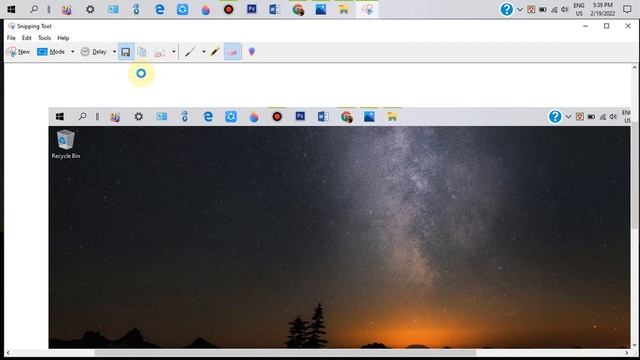This screenshot has width=640, height=360.
Task: Open the Edit menu
Action: tap(27, 38)
